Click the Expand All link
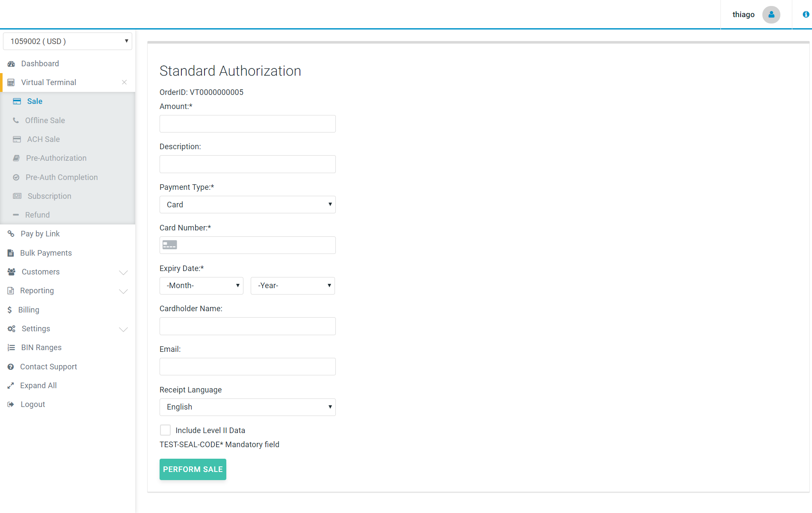Screen dimensions: 812x513 tap(38, 386)
